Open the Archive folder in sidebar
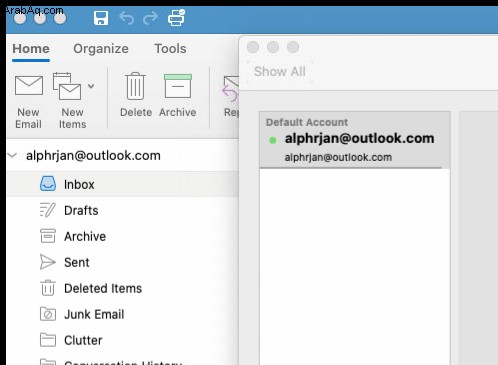 click(123, 236)
